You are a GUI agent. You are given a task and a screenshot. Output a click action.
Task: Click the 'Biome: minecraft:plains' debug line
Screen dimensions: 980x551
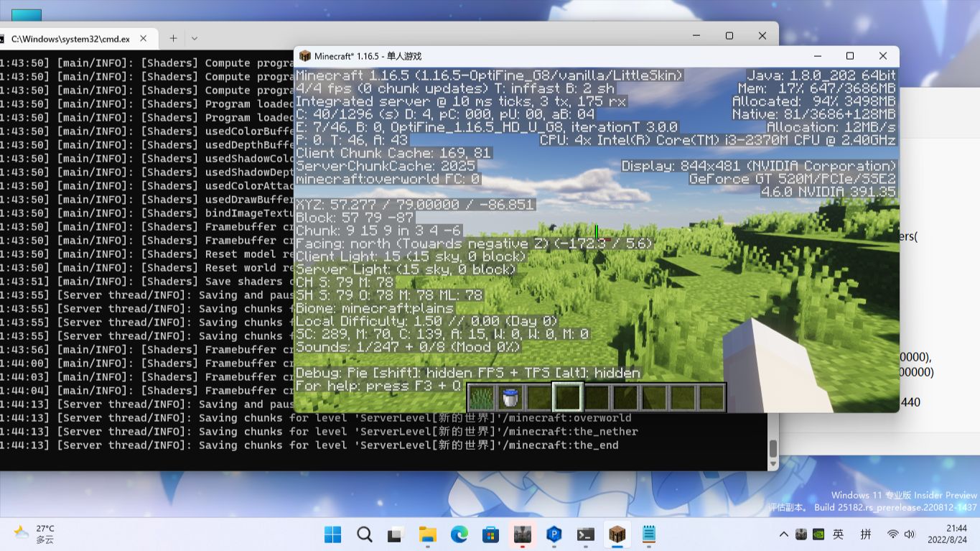click(375, 308)
